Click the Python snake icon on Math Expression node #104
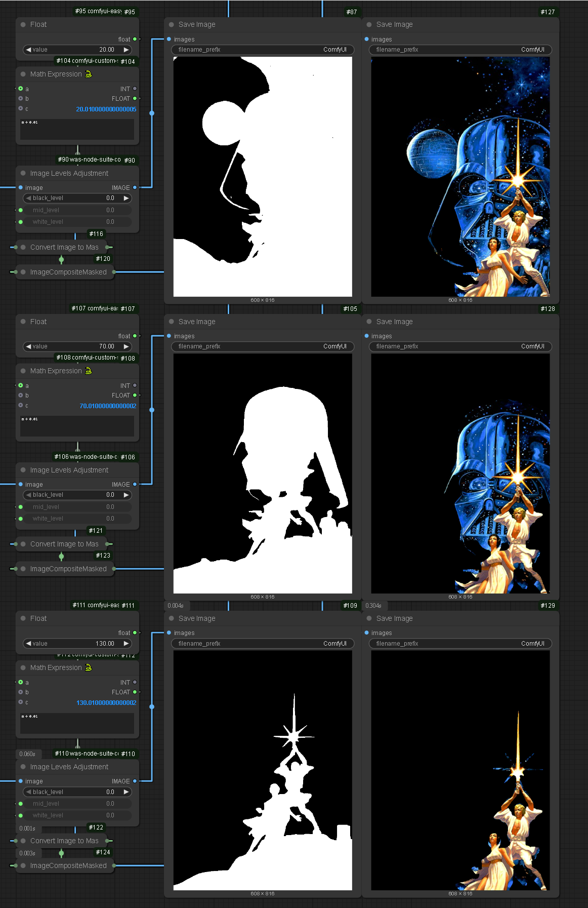This screenshot has height=908, width=588. point(89,74)
